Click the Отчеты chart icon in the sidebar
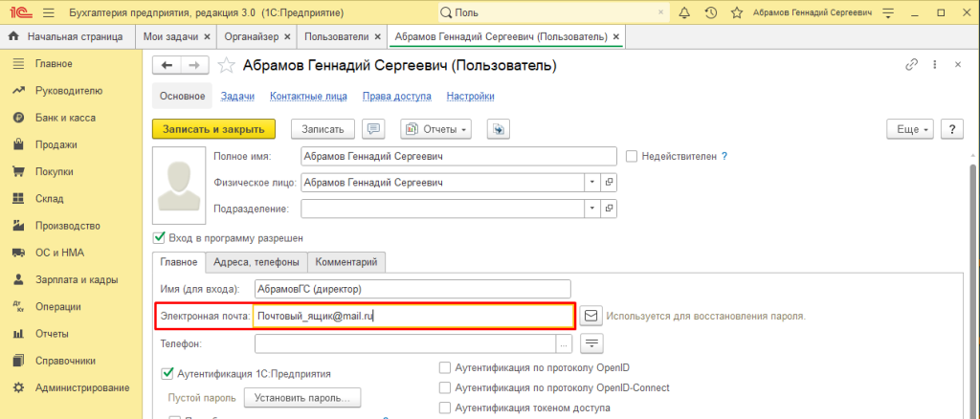The height and width of the screenshot is (419, 980). (18, 334)
